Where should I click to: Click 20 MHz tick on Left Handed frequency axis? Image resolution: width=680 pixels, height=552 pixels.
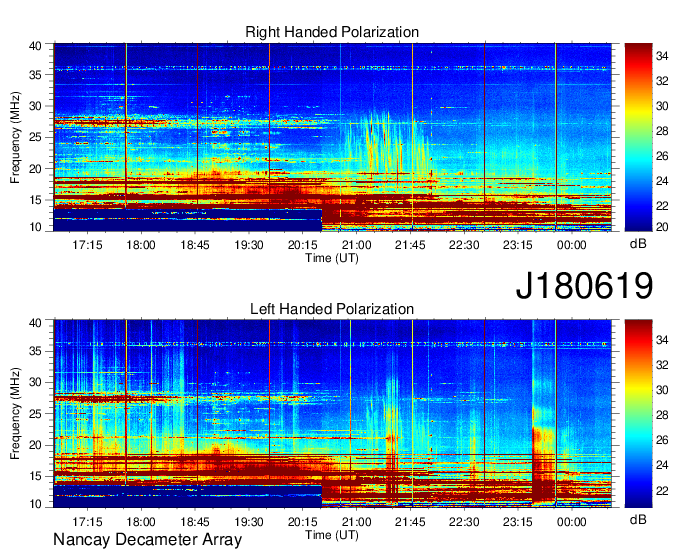pos(36,445)
